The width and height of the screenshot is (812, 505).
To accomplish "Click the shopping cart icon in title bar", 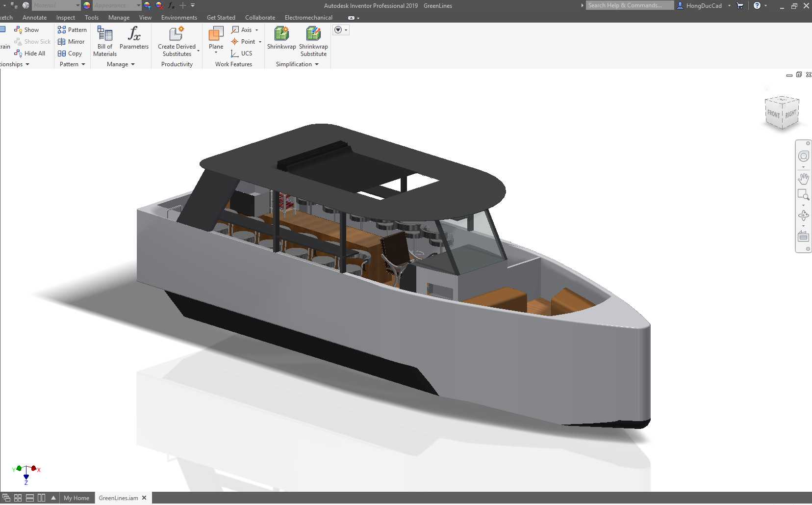I will [740, 5].
